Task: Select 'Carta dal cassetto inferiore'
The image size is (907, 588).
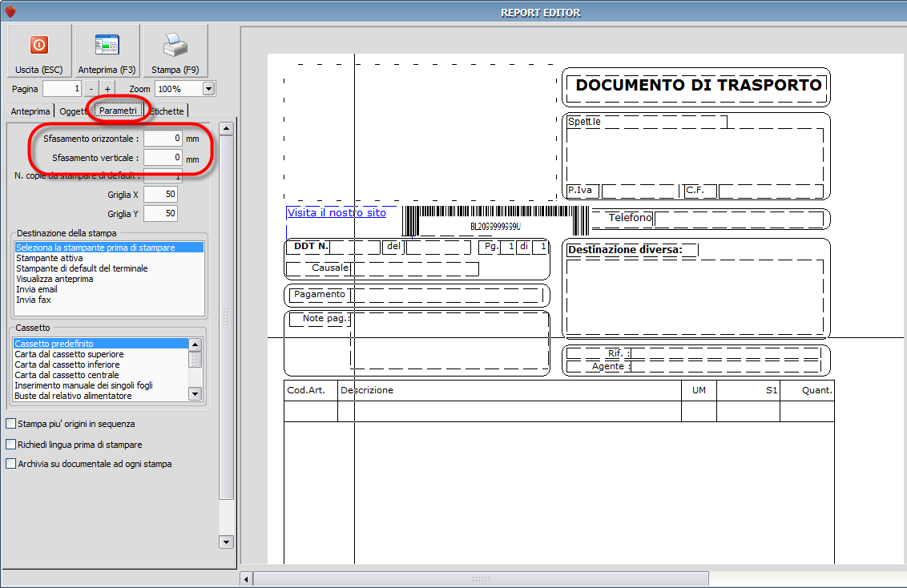Action: tap(101, 364)
